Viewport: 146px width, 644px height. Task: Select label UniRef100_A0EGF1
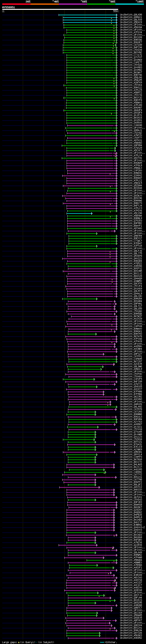(131, 567)
